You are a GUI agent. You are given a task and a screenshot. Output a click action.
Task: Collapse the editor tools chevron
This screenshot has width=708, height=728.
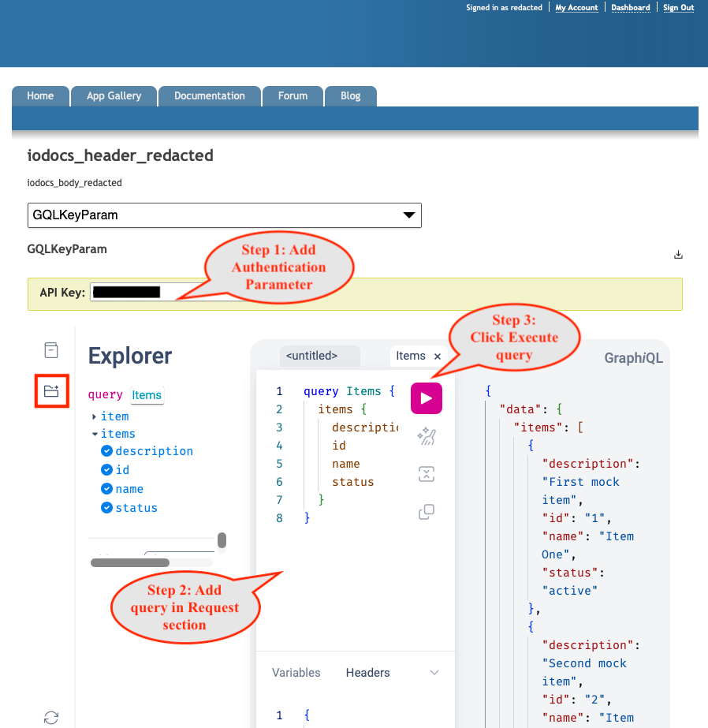pos(434,672)
